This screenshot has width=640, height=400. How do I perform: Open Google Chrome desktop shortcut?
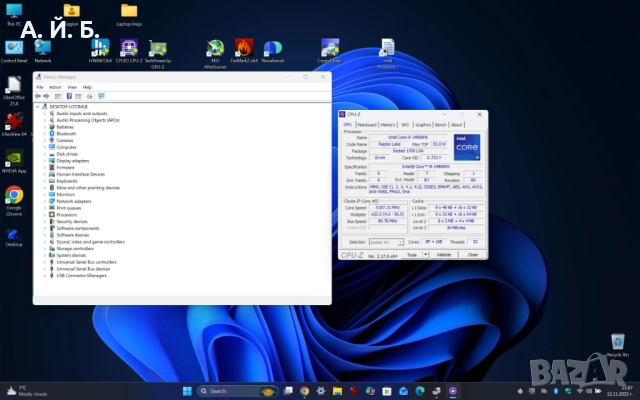click(x=14, y=195)
